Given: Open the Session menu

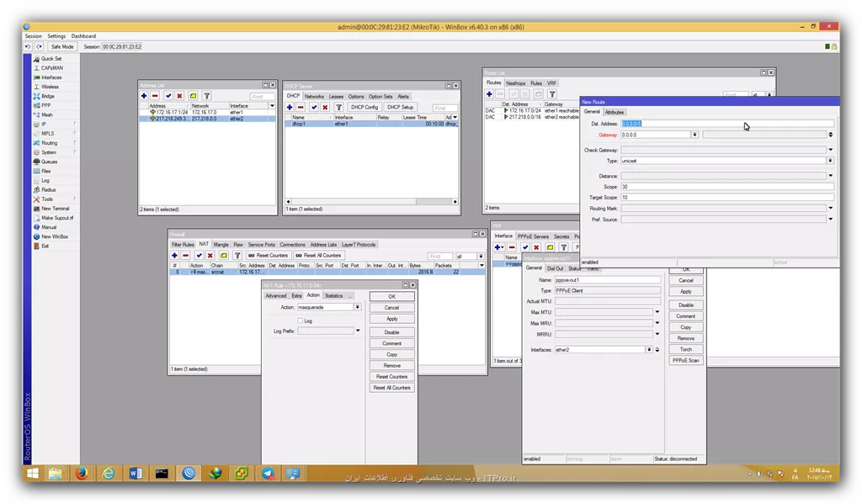Looking at the screenshot, I should 33,36.
